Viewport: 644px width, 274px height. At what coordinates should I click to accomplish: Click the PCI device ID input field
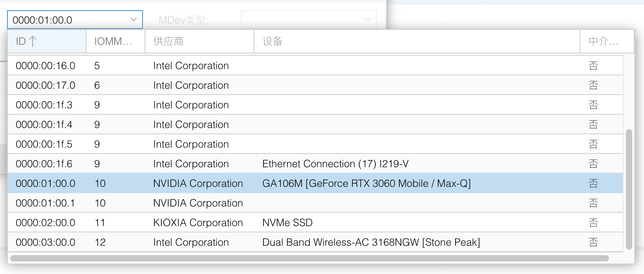pyautogui.click(x=67, y=20)
